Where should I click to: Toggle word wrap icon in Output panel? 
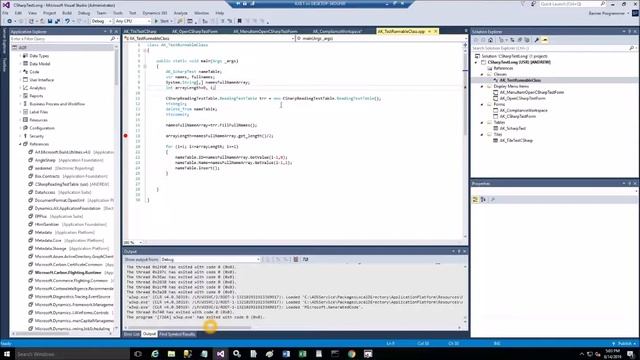(x=305, y=260)
